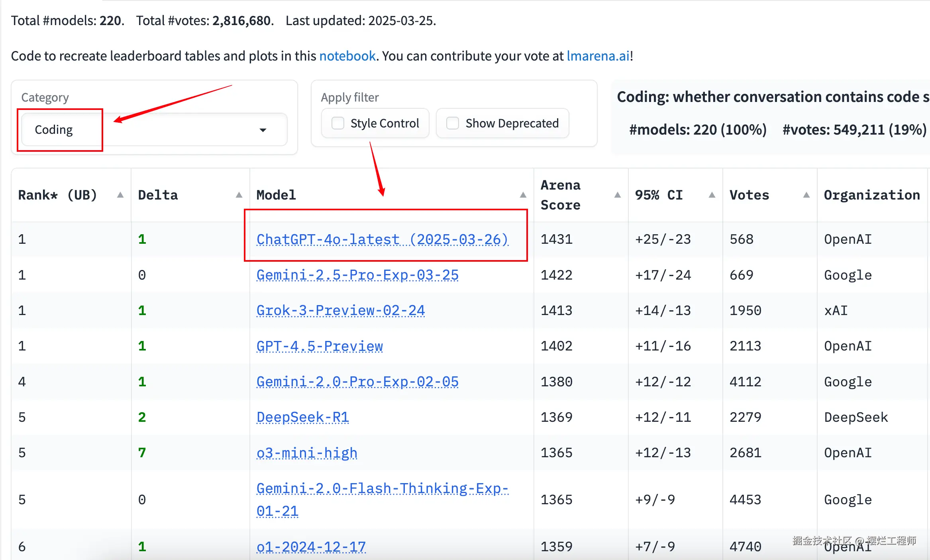Open DeepSeek-R1 model link
The height and width of the screenshot is (560, 930).
[x=303, y=417]
